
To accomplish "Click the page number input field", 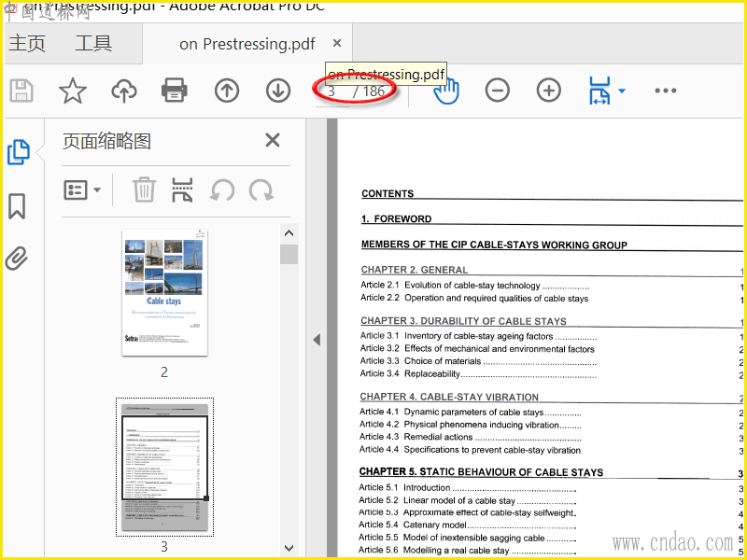I will click(x=332, y=91).
